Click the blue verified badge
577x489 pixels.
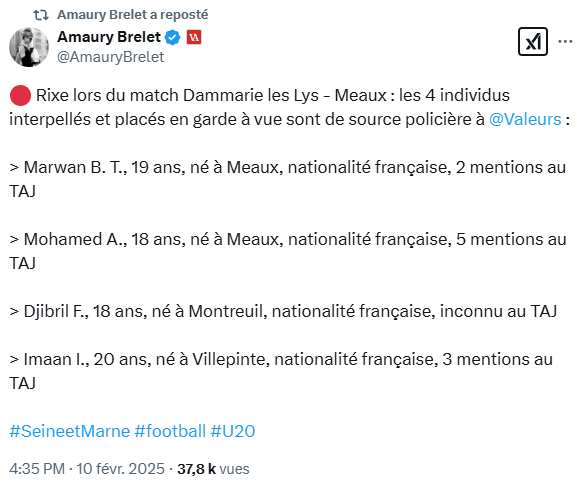tap(172, 38)
